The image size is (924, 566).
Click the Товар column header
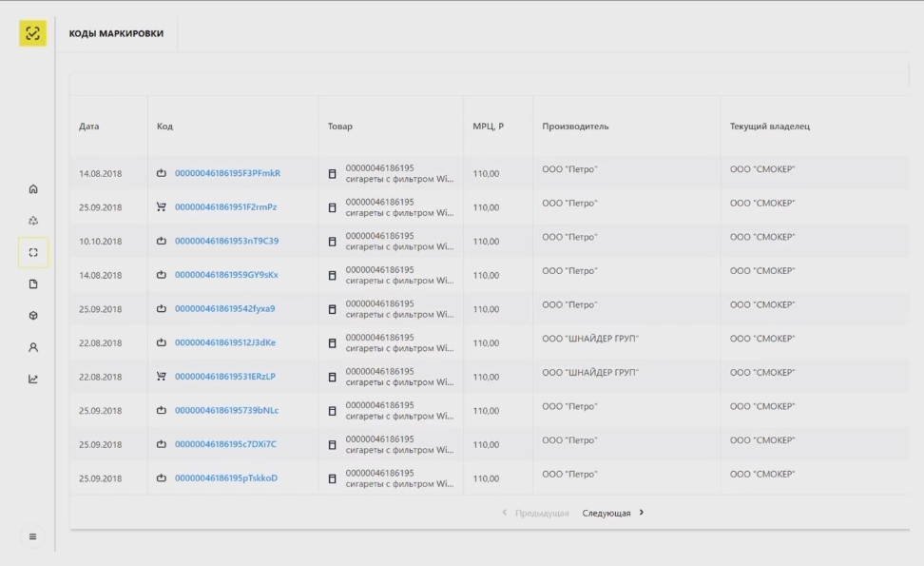coord(340,127)
